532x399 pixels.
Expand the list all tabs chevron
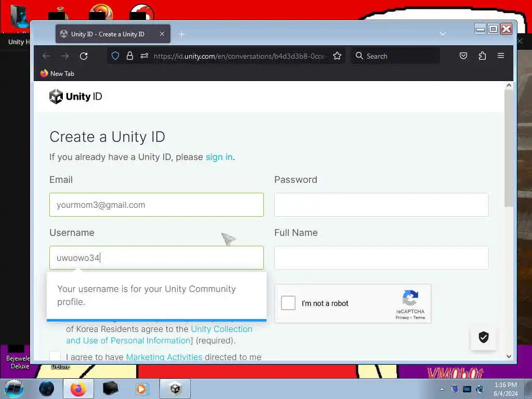pyautogui.click(x=443, y=34)
